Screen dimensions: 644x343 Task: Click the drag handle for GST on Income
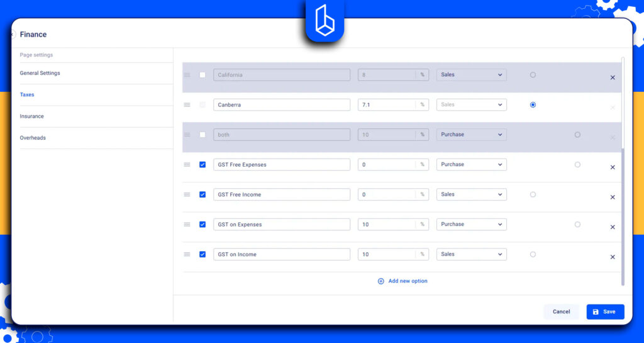187,255
